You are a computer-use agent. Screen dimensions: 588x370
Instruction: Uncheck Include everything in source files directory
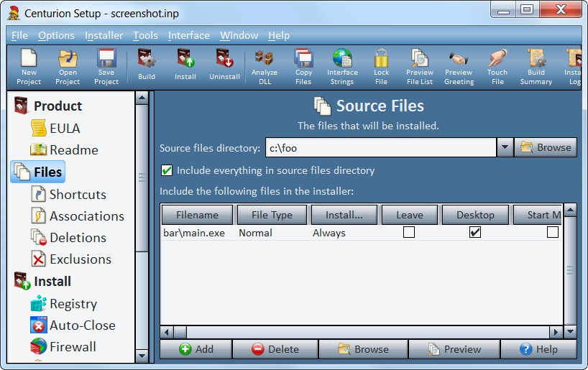click(167, 170)
